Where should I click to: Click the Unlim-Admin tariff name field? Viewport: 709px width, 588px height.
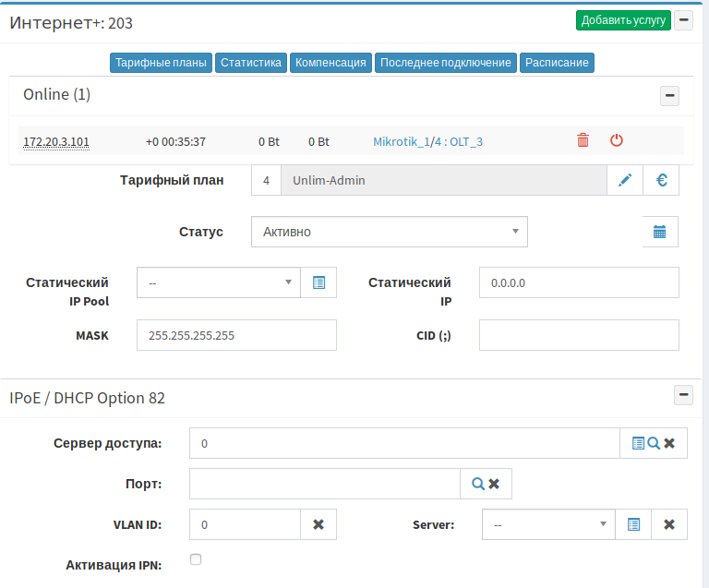(x=443, y=180)
